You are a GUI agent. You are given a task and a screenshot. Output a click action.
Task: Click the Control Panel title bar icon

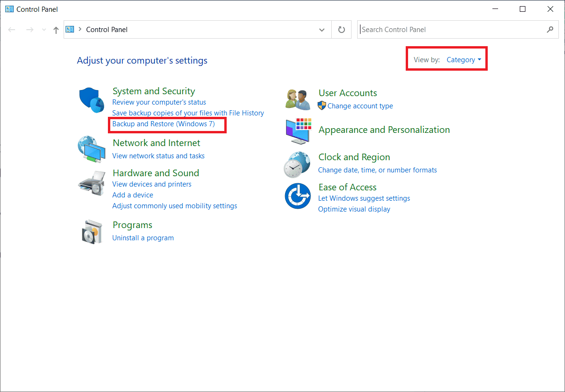pos(9,9)
